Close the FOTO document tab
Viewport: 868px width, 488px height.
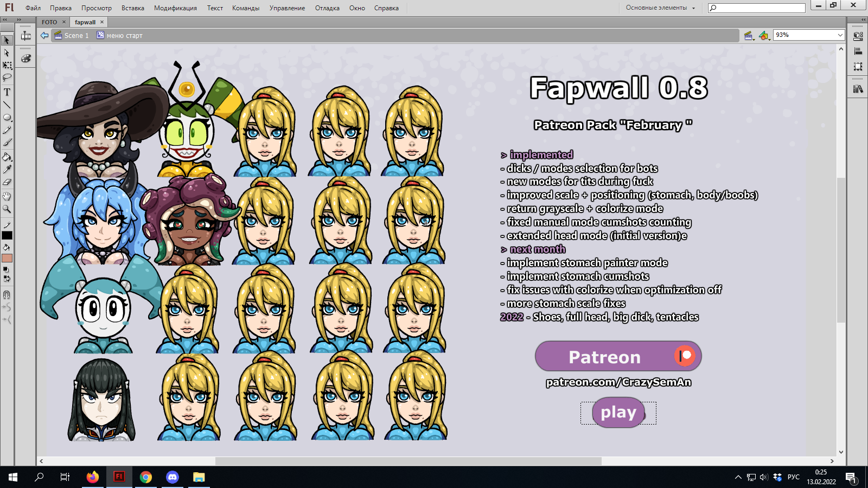pyautogui.click(x=64, y=22)
